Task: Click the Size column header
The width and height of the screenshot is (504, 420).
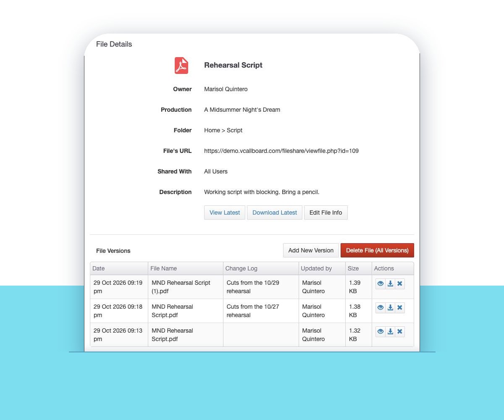Action: click(359, 268)
